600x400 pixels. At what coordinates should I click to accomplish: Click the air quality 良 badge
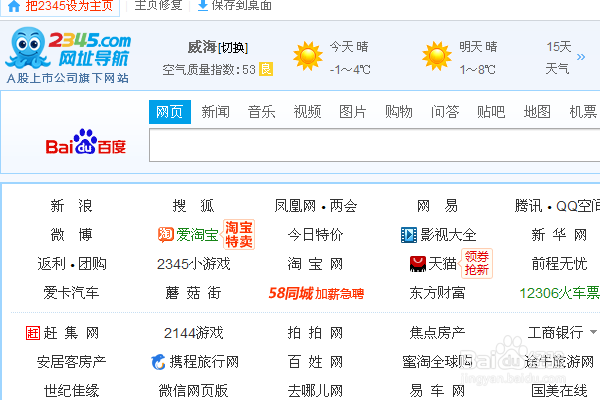click(266, 69)
